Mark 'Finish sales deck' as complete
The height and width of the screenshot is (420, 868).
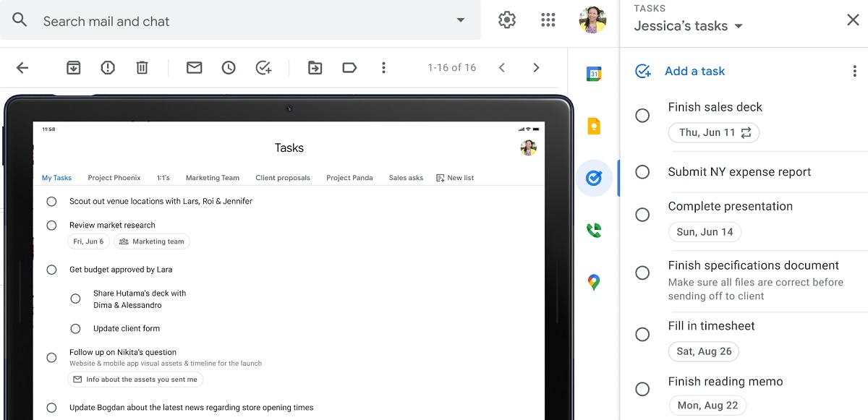point(642,115)
